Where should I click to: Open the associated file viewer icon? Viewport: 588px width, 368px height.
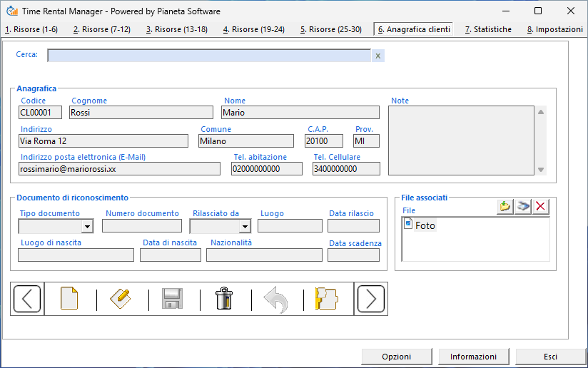523,207
